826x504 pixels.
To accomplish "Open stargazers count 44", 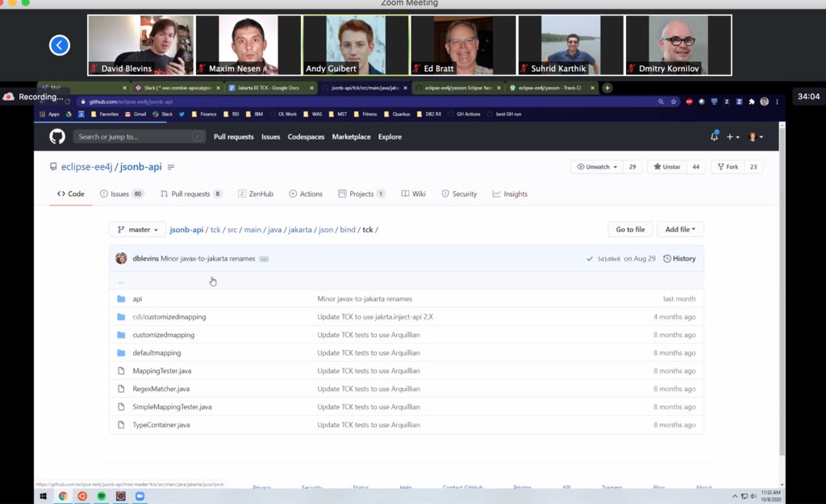I will 696,167.
